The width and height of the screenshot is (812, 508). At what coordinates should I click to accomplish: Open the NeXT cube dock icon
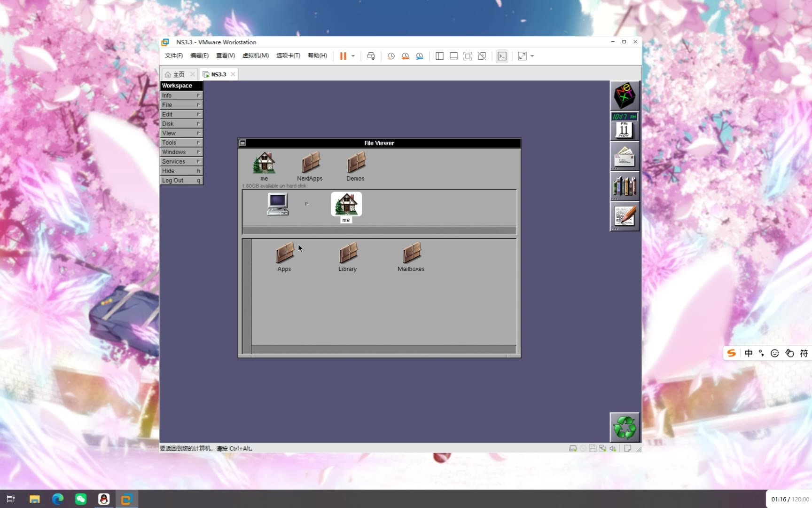tap(625, 95)
